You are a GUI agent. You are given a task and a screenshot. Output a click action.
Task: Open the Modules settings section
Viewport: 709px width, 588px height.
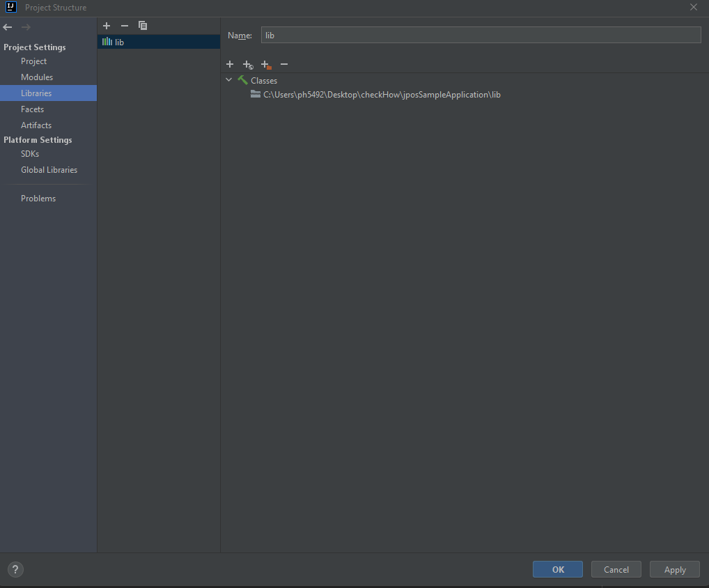(x=37, y=77)
